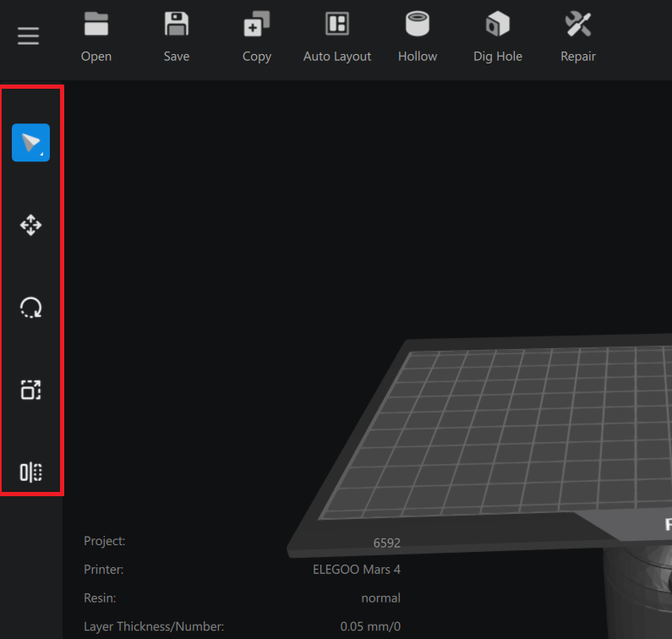The width and height of the screenshot is (672, 639).
Task: Open the Repair tool
Action: (577, 25)
